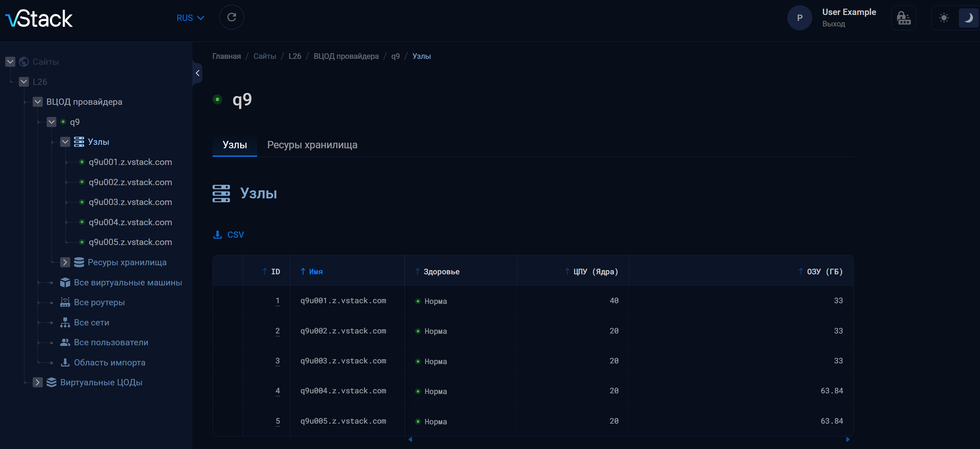
Task: Click Все виртуальные машины box icon
Action: pyautogui.click(x=65, y=282)
